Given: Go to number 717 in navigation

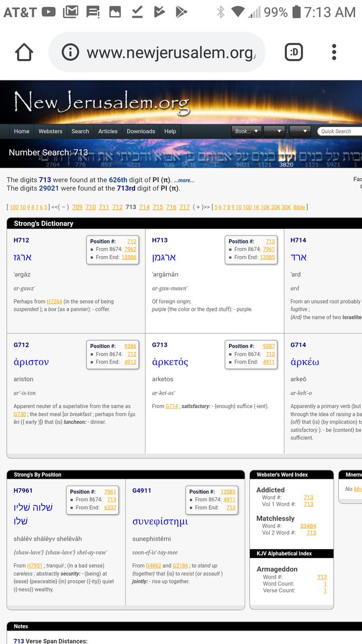Looking at the screenshot, I should click(x=184, y=207).
